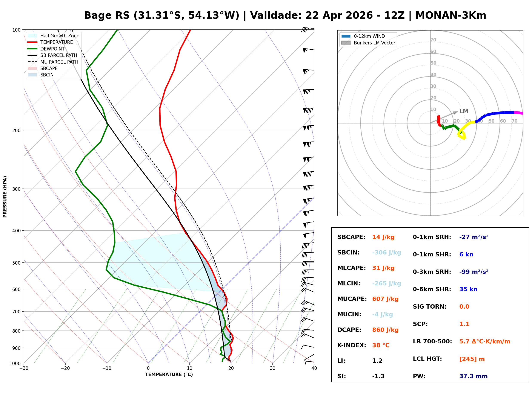
Task: Click the PRESSURE (HPA) axis label
Action: pos(5,197)
